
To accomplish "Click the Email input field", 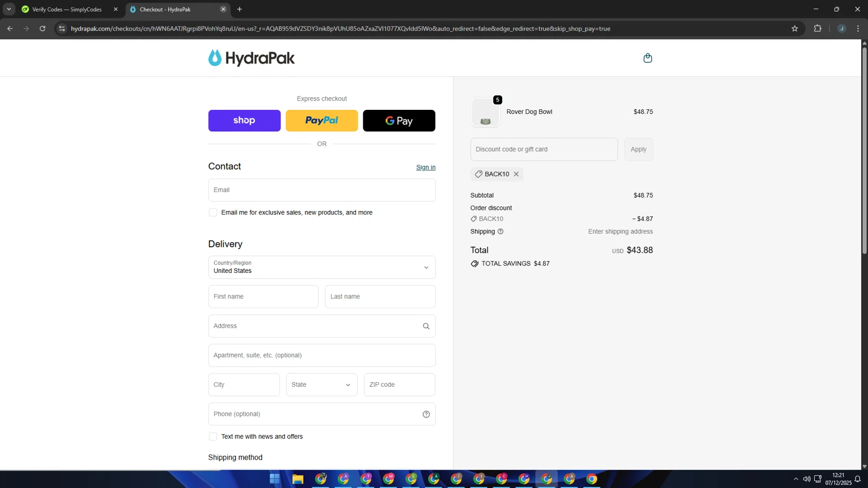I will 322,190.
